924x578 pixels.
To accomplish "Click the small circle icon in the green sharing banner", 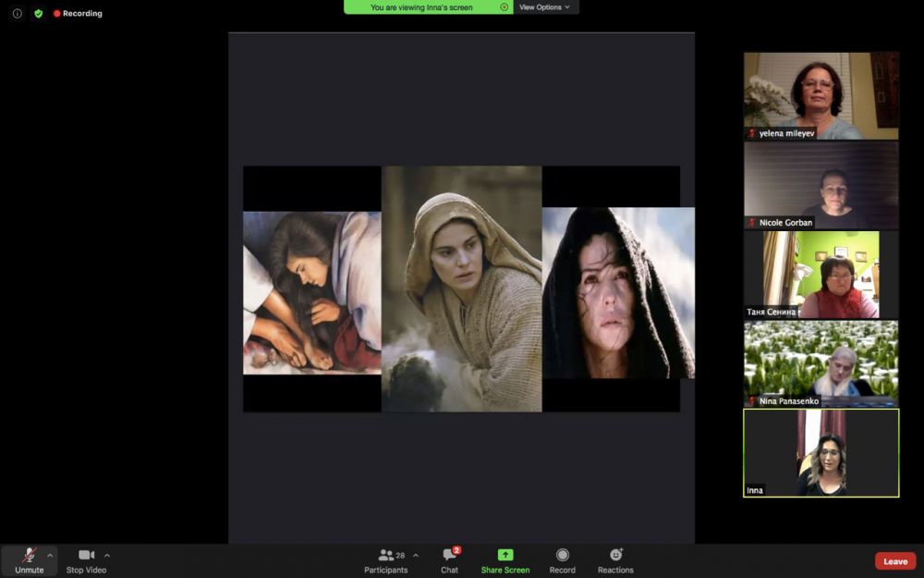I will pyautogui.click(x=504, y=7).
